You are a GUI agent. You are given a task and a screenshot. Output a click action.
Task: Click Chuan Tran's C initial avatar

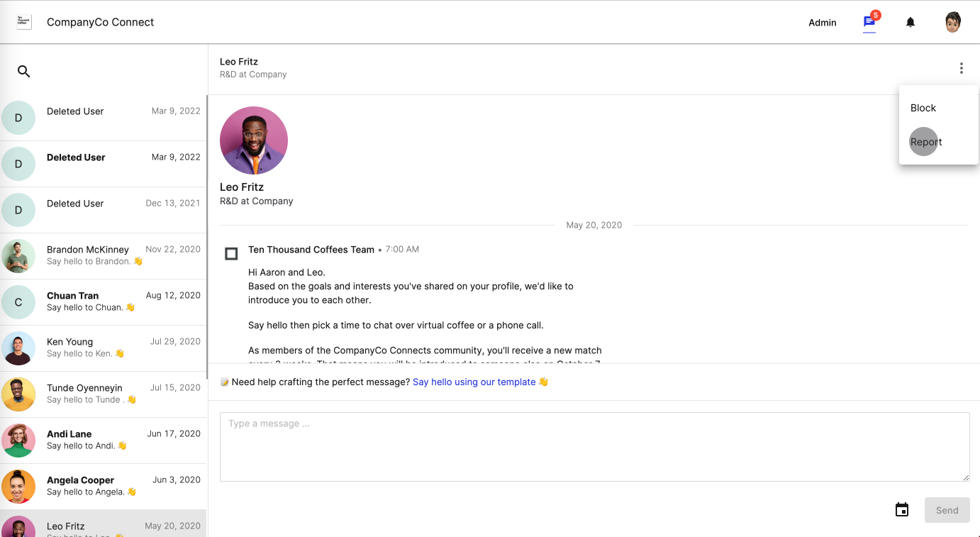click(18, 302)
